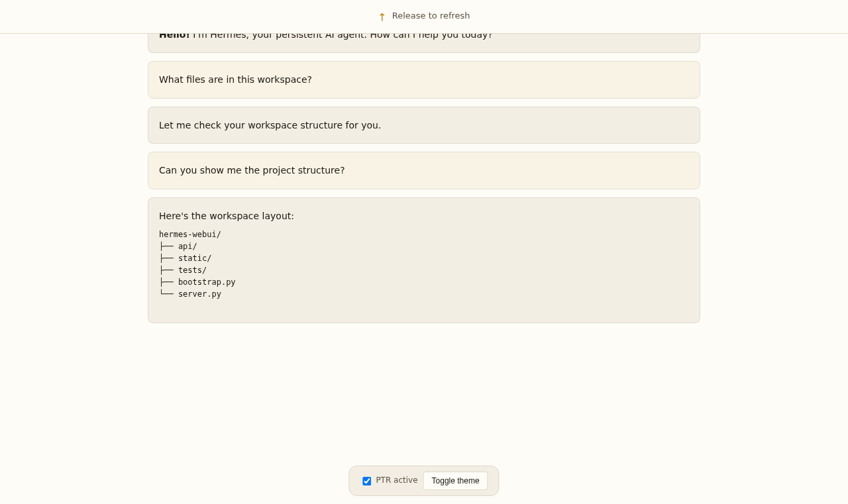Click the last branch connector beside server.py

point(166,294)
